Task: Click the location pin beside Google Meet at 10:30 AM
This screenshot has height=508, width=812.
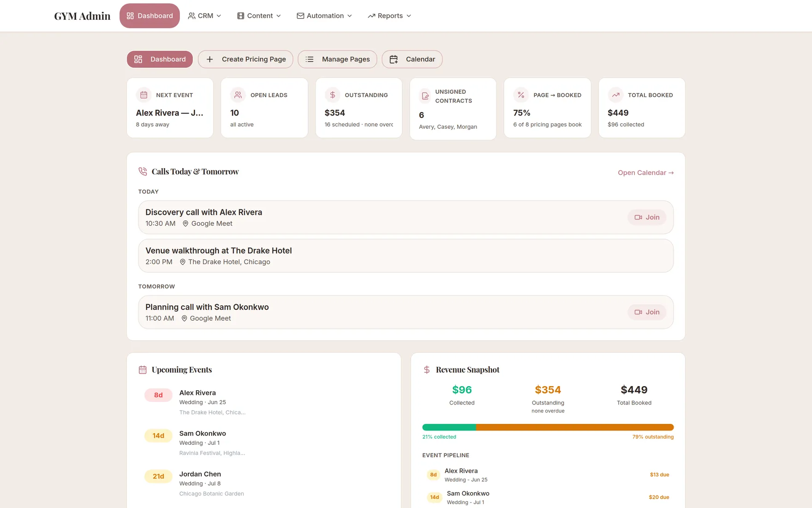Action: (185, 224)
